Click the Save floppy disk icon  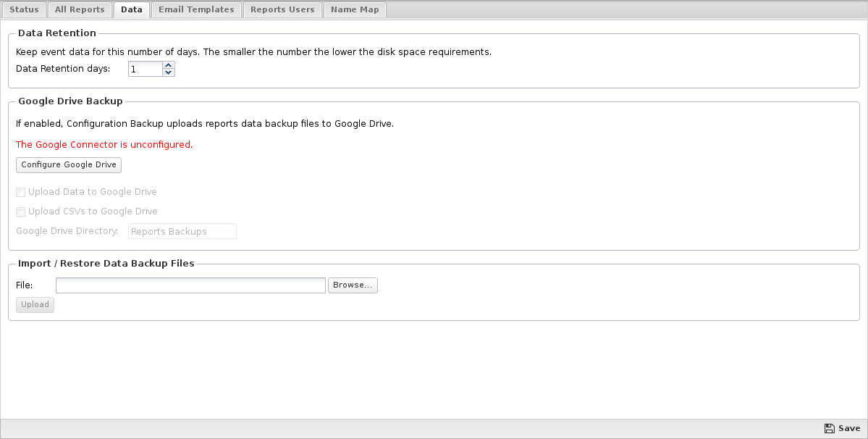point(829,428)
